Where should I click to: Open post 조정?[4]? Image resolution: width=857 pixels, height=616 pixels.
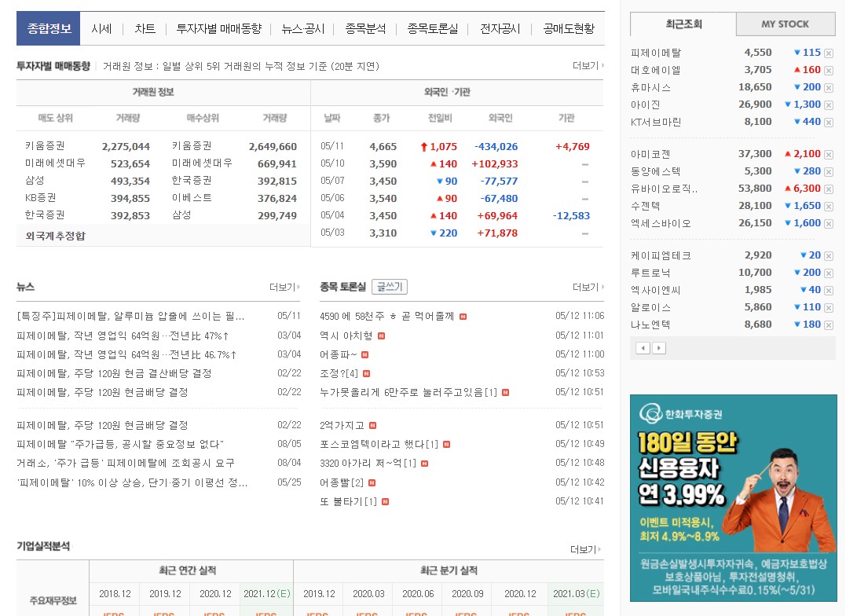[339, 373]
